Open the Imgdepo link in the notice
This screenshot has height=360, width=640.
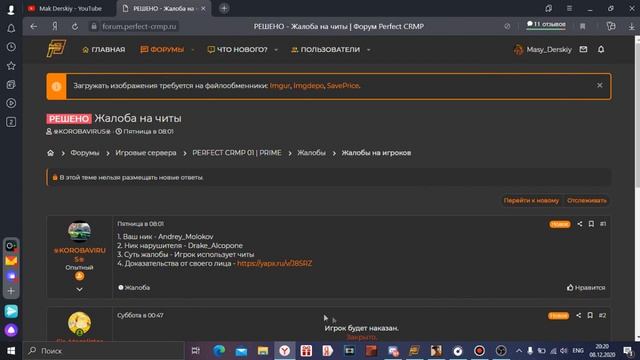[x=309, y=86]
